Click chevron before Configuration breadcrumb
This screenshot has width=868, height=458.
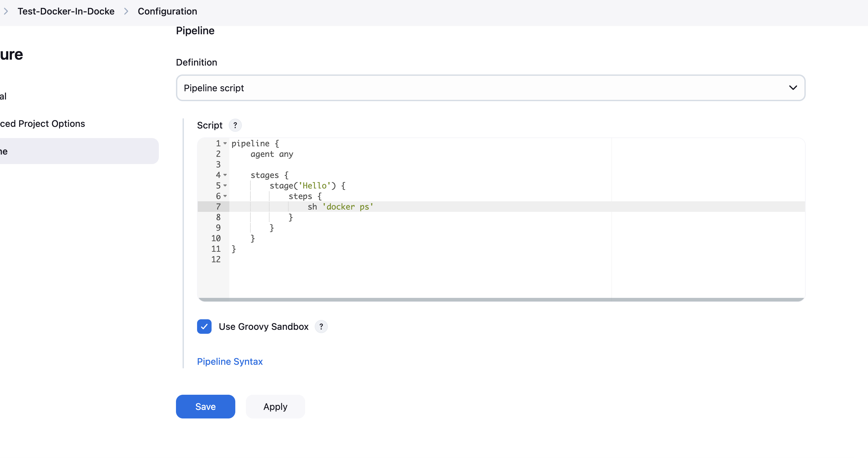point(126,12)
